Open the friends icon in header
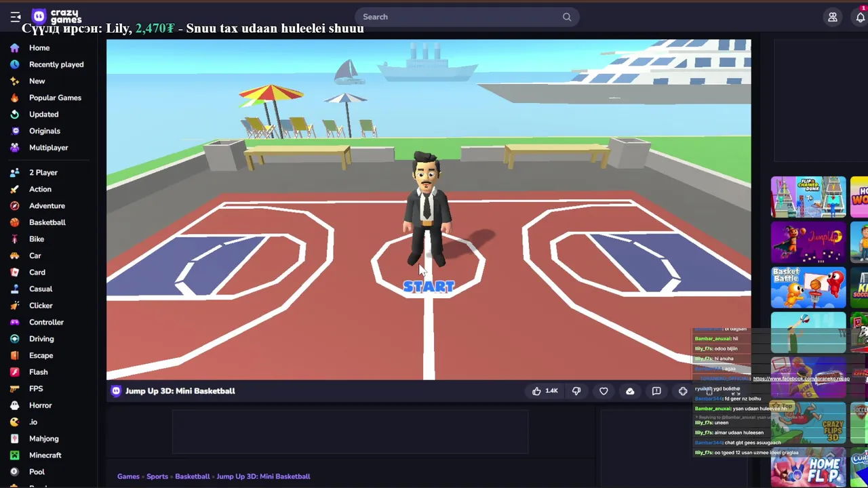Image resolution: width=868 pixels, height=488 pixels. click(x=833, y=17)
